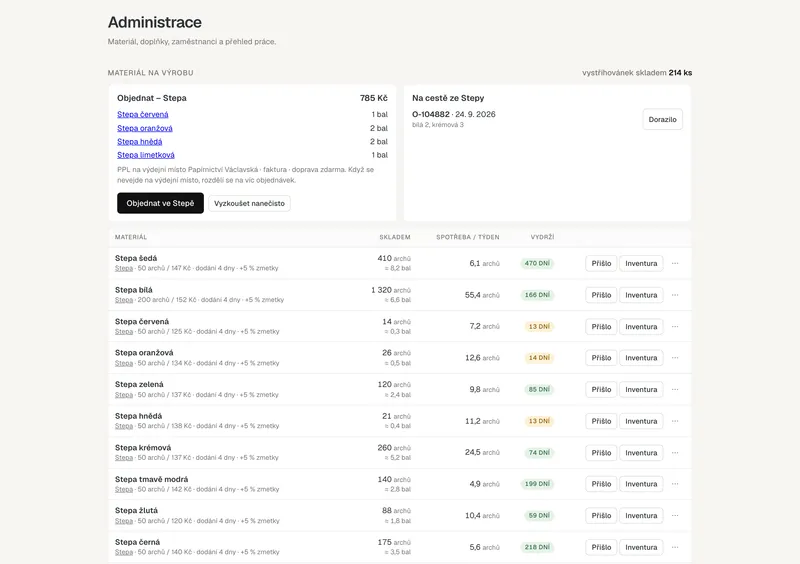Open the three-dot menu for Stepa žlutá
Screen dimensions: 800x564
click(675, 516)
